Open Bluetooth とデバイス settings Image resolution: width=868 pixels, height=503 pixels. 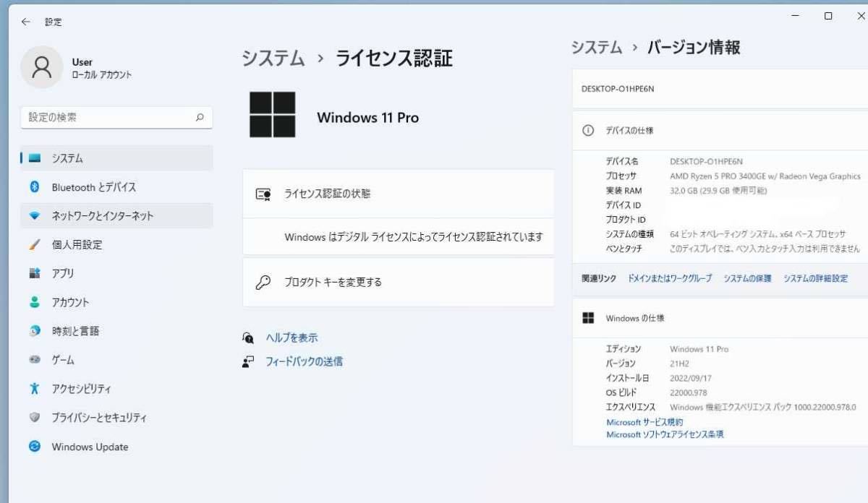click(116, 187)
